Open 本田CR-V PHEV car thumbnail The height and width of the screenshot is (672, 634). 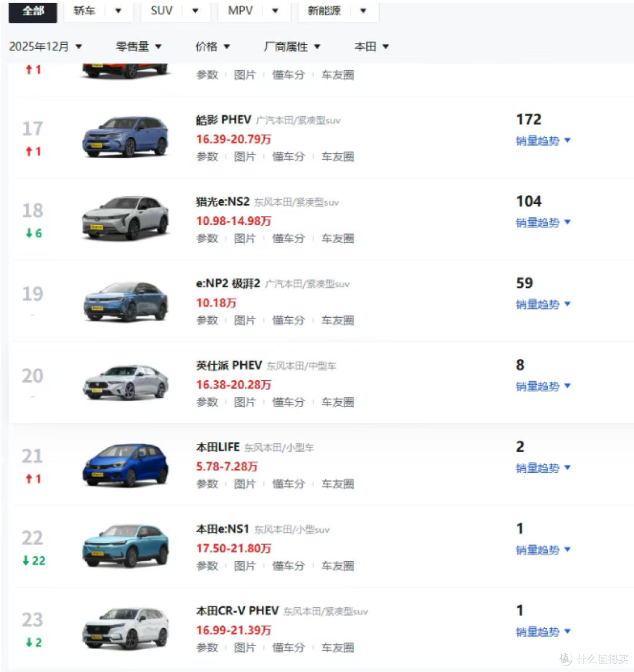125,629
